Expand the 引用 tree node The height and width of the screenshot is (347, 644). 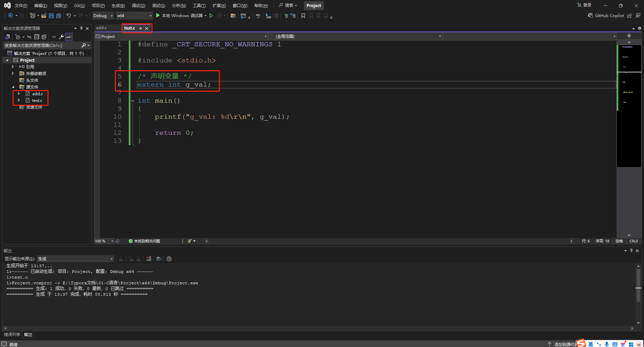click(13, 67)
